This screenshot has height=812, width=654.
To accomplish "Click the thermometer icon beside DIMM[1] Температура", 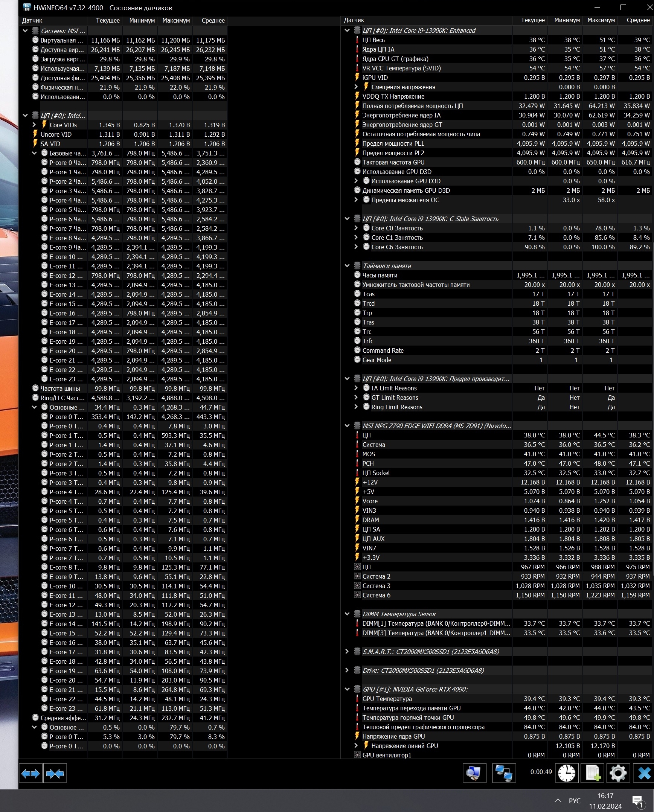I will pyautogui.click(x=357, y=623).
